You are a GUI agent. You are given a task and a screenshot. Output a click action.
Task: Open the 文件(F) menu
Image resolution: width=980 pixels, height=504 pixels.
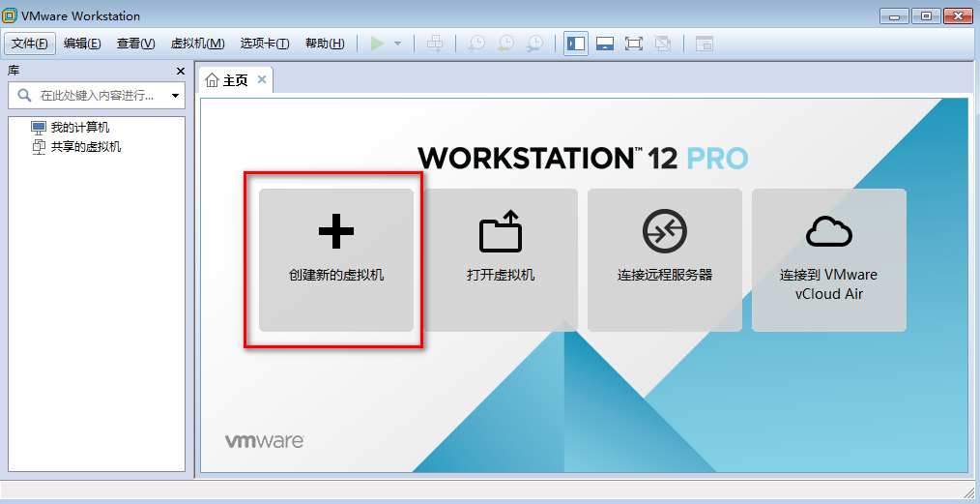[29, 44]
